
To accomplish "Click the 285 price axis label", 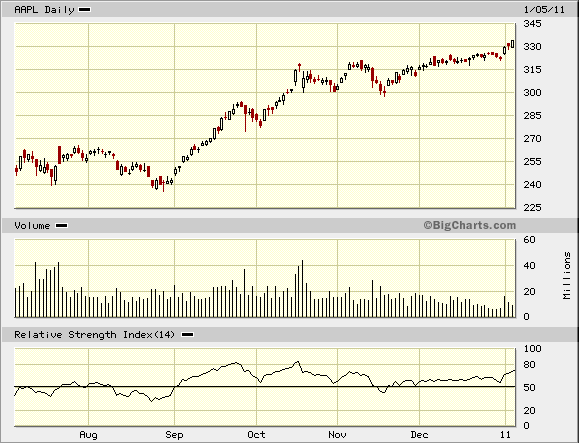I will pyautogui.click(x=532, y=116).
